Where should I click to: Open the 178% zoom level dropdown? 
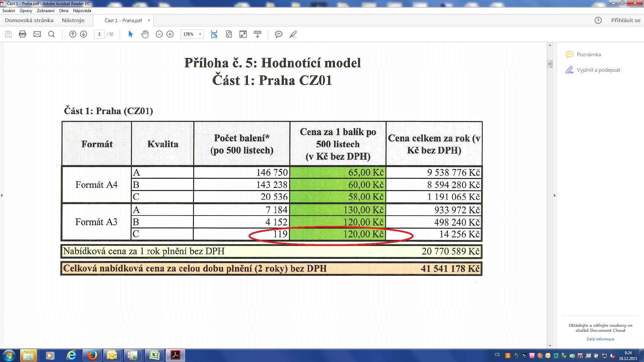click(x=200, y=34)
